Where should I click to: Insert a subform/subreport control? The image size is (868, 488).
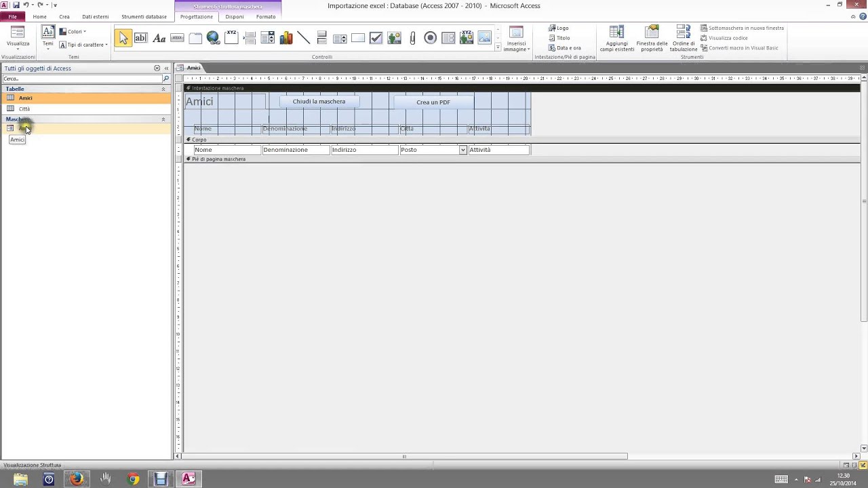(x=448, y=38)
